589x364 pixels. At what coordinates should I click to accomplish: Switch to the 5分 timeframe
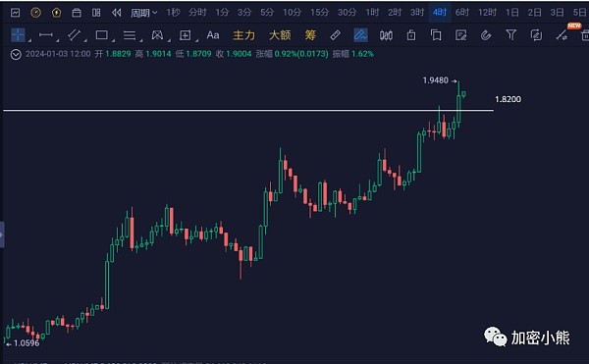[267, 13]
